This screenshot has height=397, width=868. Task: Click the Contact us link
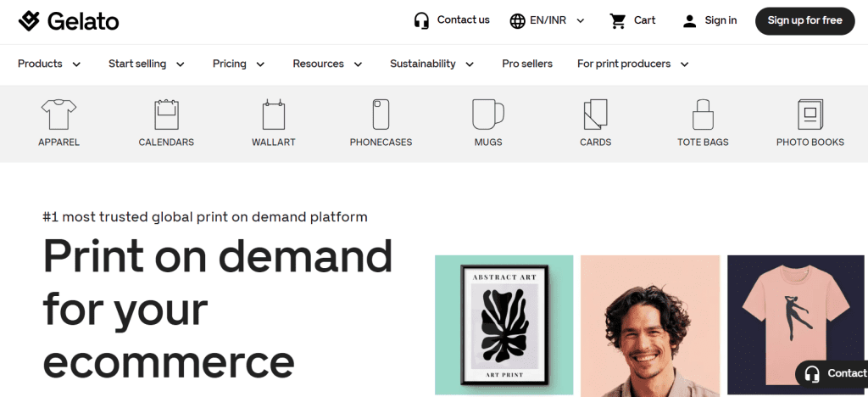464,20
